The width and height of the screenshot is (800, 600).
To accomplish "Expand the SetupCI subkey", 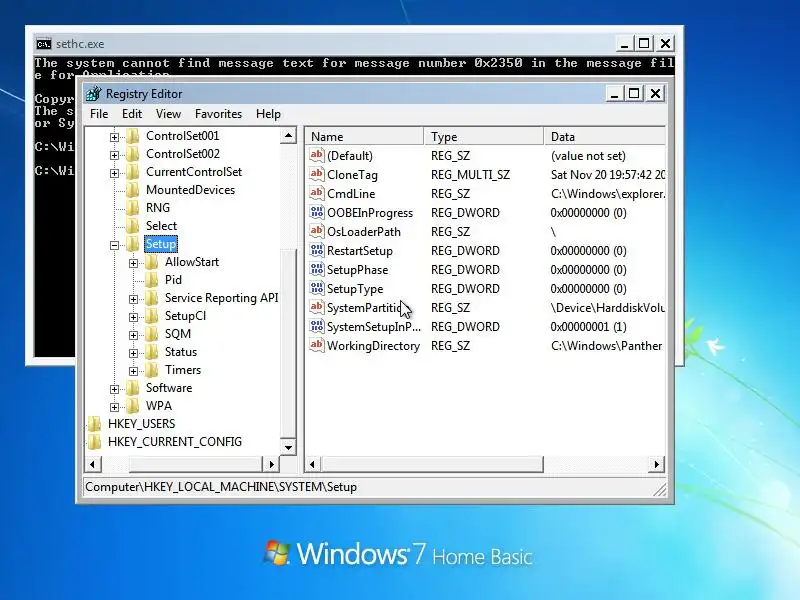I will (133, 317).
